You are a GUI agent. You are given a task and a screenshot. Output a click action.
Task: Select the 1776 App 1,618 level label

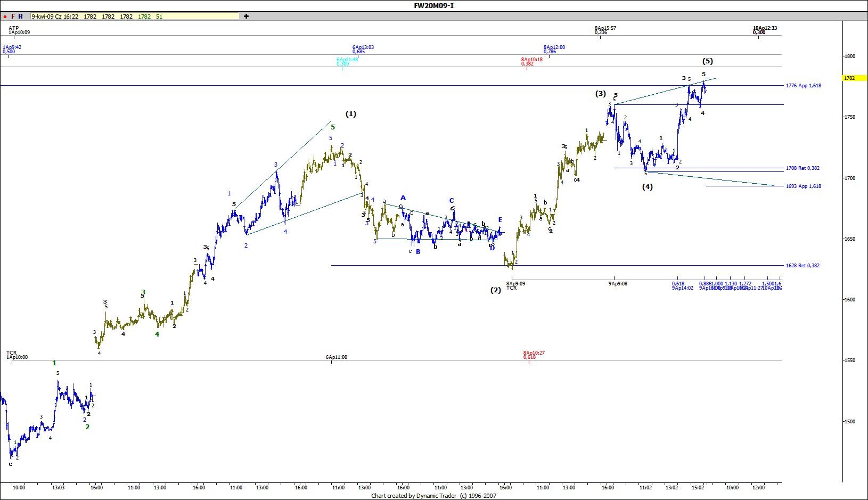pyautogui.click(x=803, y=86)
